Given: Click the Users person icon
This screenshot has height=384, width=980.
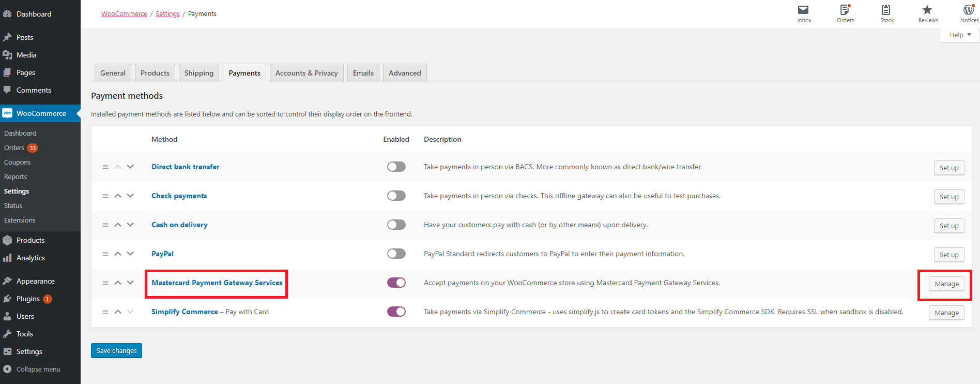Looking at the screenshot, I should (x=7, y=316).
